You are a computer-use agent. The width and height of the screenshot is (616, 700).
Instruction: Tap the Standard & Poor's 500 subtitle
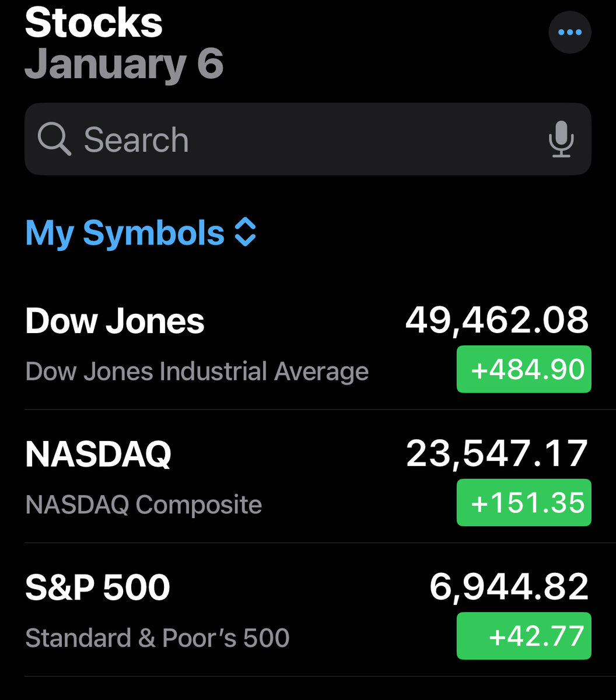(x=157, y=638)
